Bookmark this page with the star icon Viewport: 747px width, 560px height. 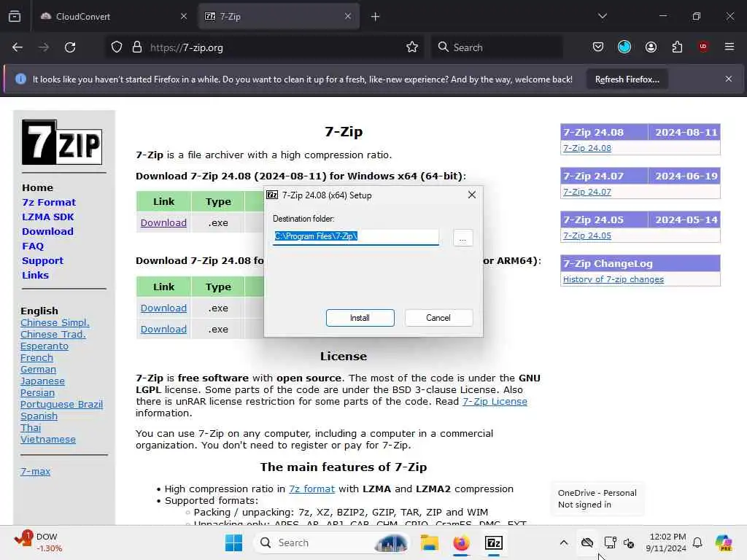click(412, 47)
